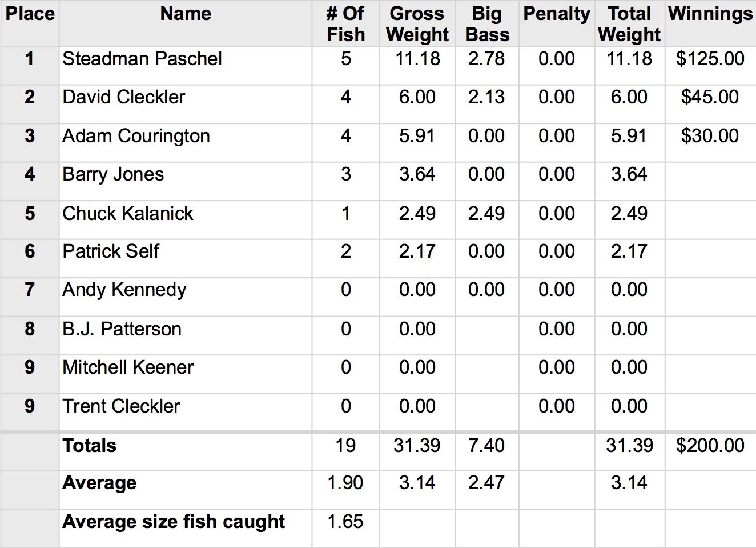
Task: Select the Trent Cleckler name cell
Action: [x=121, y=406]
